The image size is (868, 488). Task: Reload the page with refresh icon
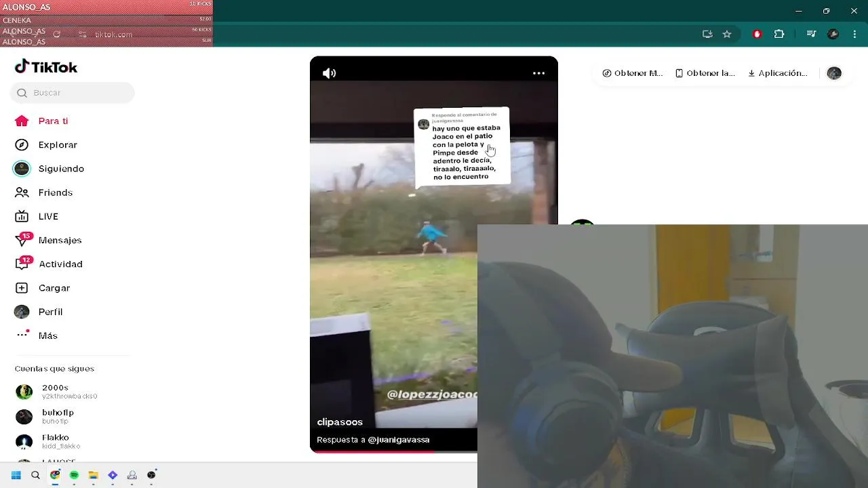pyautogui.click(x=57, y=34)
